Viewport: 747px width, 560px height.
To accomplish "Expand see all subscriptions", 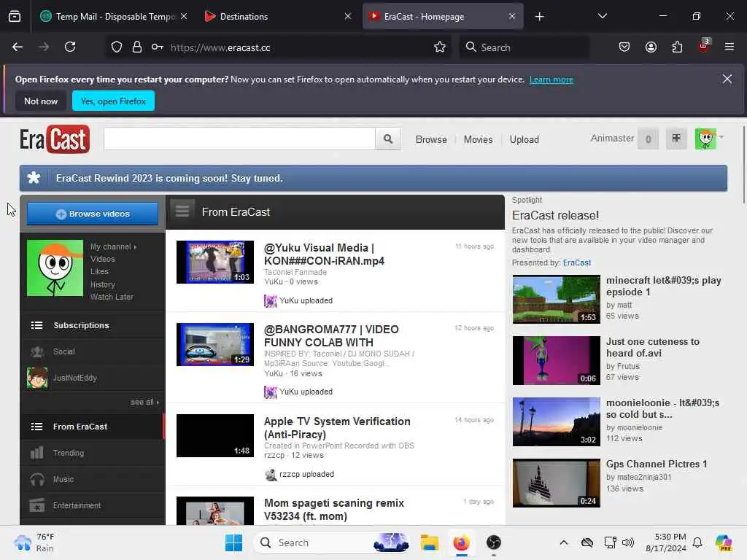I will (145, 402).
